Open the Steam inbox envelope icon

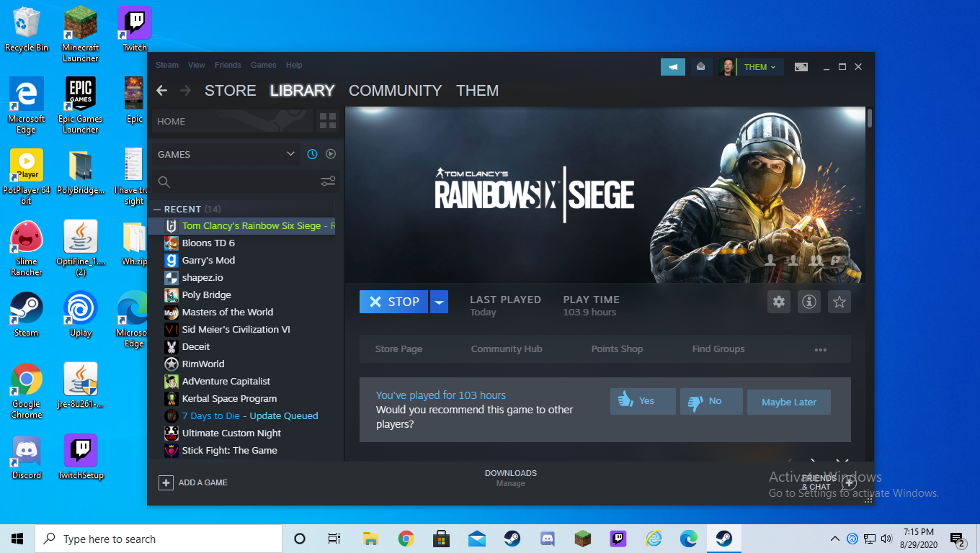700,67
